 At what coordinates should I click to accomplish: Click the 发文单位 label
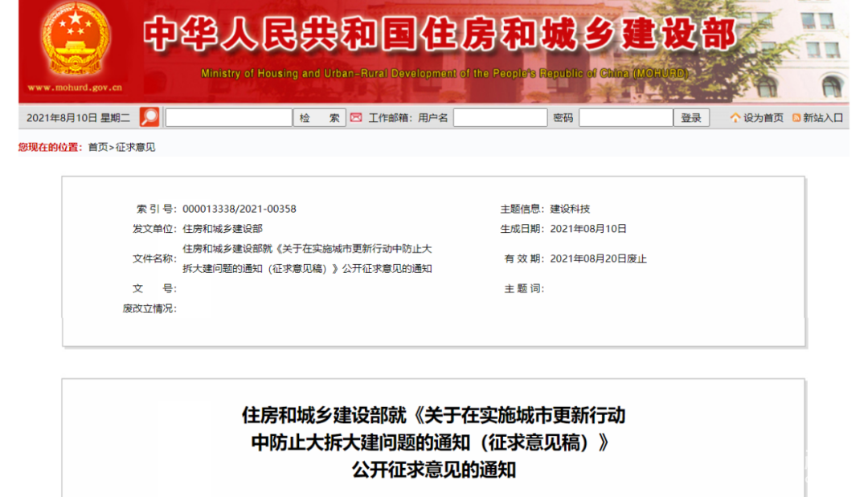[x=154, y=229]
